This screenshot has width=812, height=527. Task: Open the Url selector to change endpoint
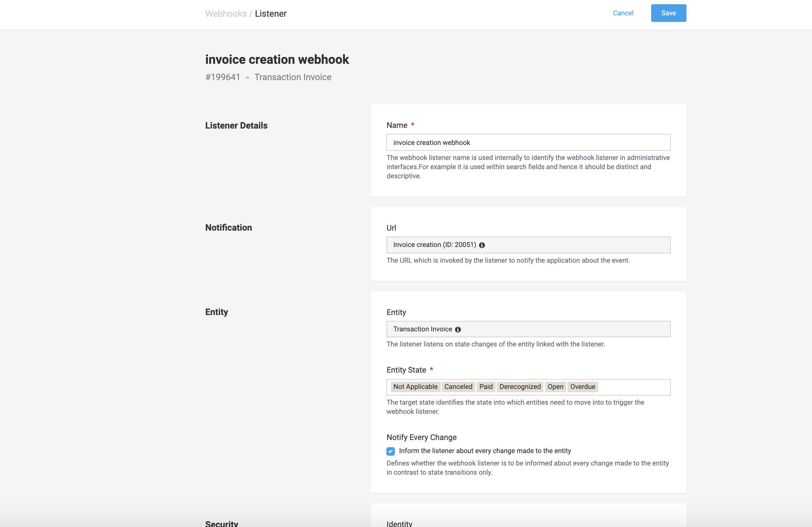528,245
